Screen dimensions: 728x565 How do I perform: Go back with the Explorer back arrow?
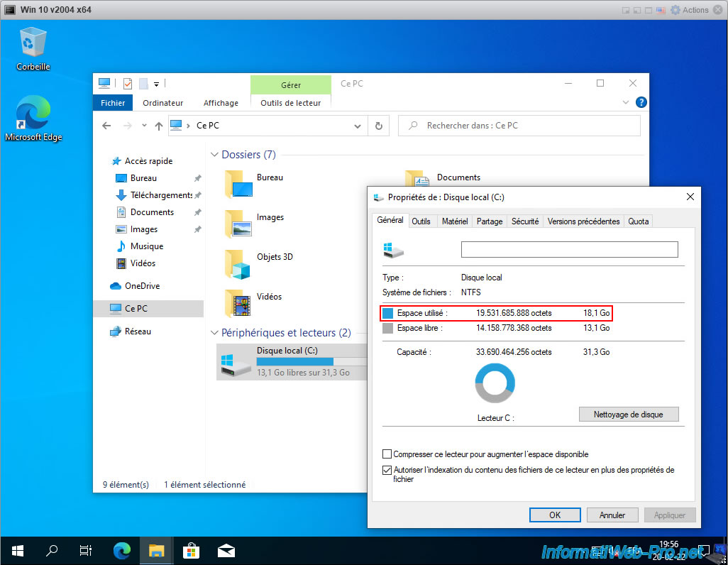coord(106,126)
